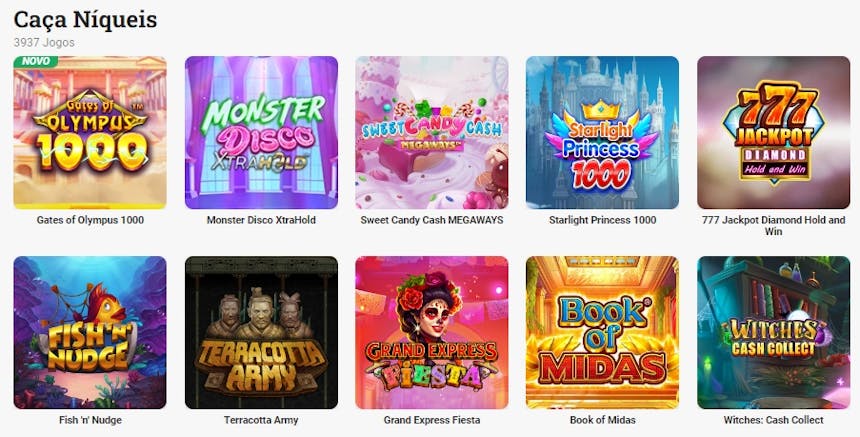Open the Fish 'n' Nudge game thumbnail
Viewport: 860px width, 437px height.
pyautogui.click(x=90, y=332)
